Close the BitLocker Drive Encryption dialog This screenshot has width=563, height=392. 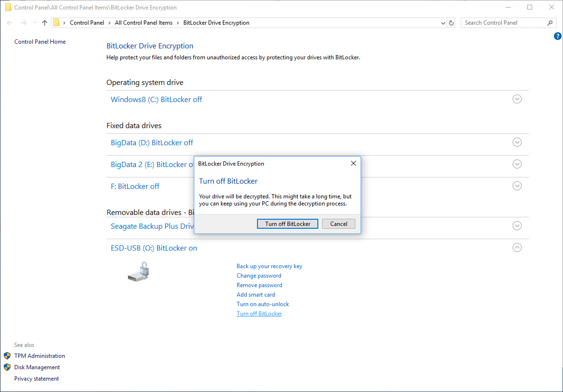coord(353,164)
